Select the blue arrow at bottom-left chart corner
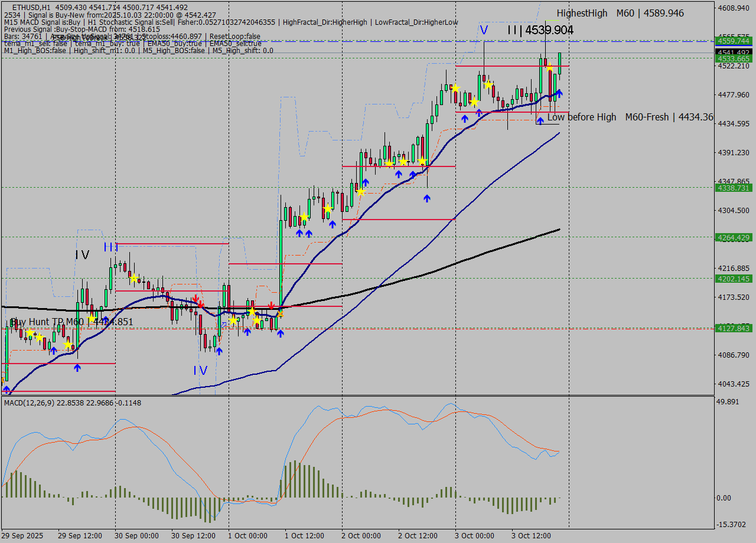The width and height of the screenshot is (756, 543). [x=6, y=390]
